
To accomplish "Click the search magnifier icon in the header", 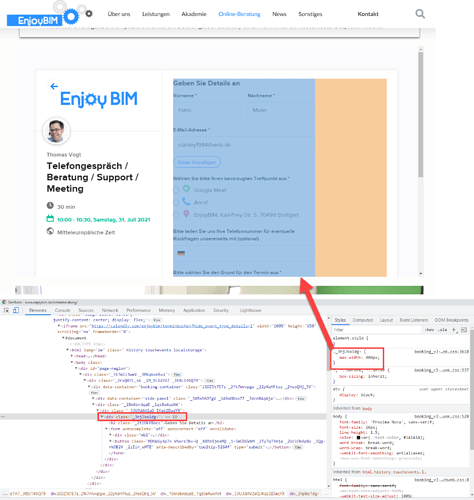I will click(x=420, y=14).
